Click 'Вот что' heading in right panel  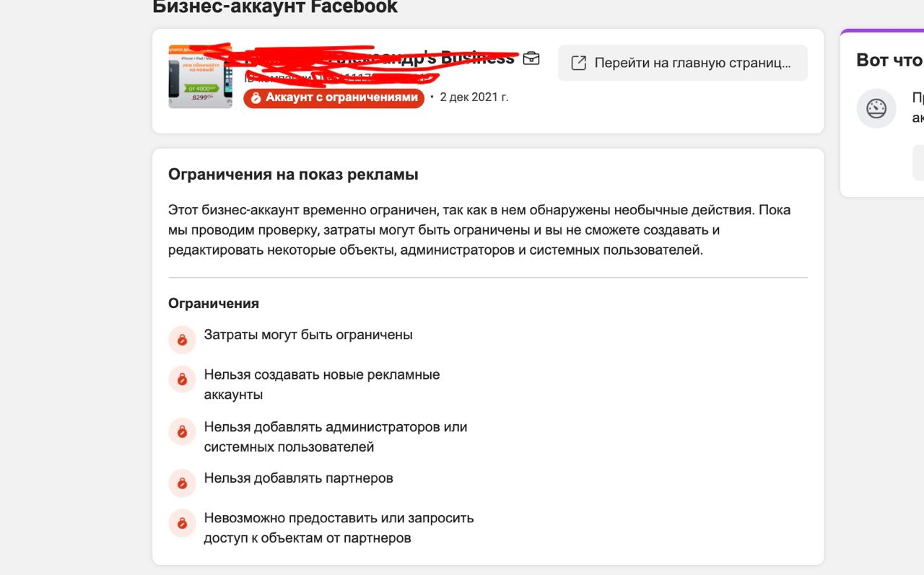pos(889,60)
